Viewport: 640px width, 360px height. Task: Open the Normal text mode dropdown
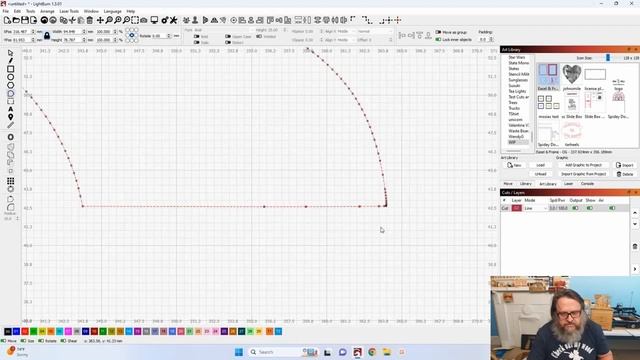click(x=374, y=31)
